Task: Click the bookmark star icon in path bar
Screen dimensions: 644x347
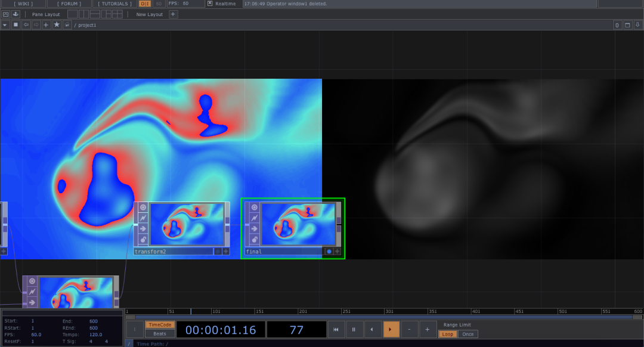Action: coord(57,25)
